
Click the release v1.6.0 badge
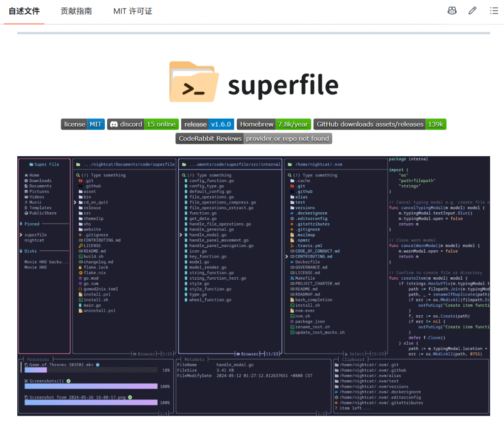208,124
